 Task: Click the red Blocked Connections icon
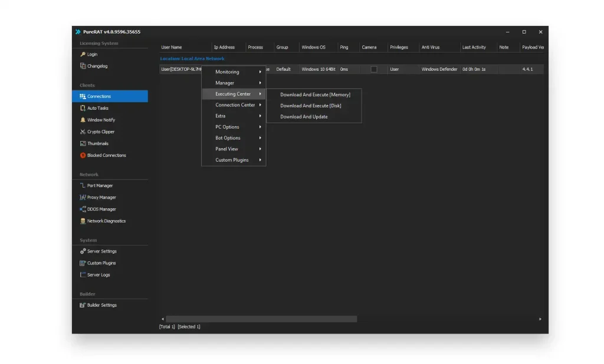click(83, 155)
